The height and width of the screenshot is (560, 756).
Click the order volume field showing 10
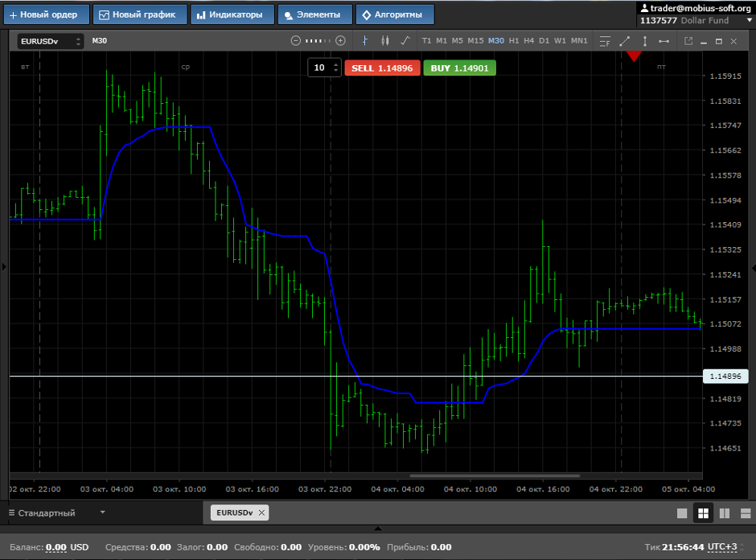click(x=319, y=68)
